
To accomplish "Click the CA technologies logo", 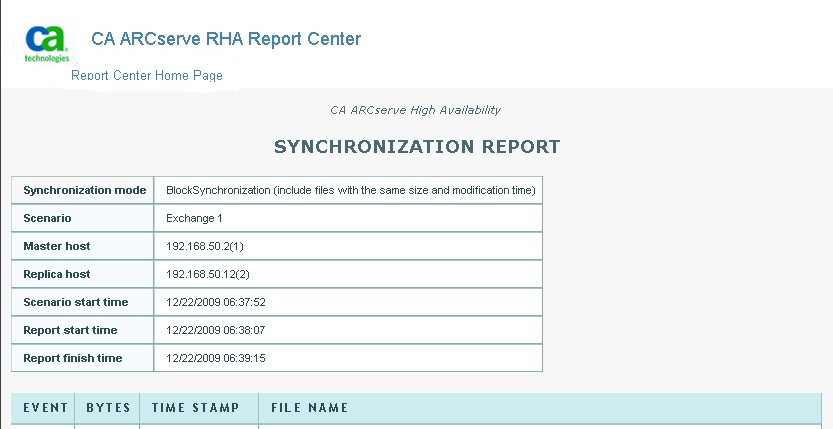I will [x=47, y=43].
